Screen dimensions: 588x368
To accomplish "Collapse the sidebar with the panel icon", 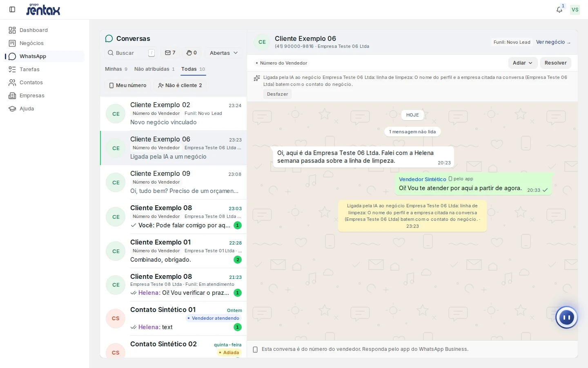I will click(12, 9).
